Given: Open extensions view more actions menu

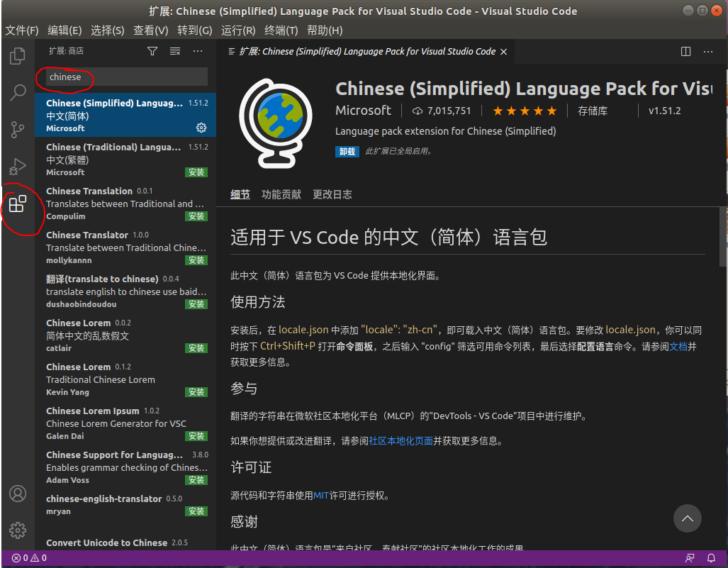Looking at the screenshot, I should (198, 51).
